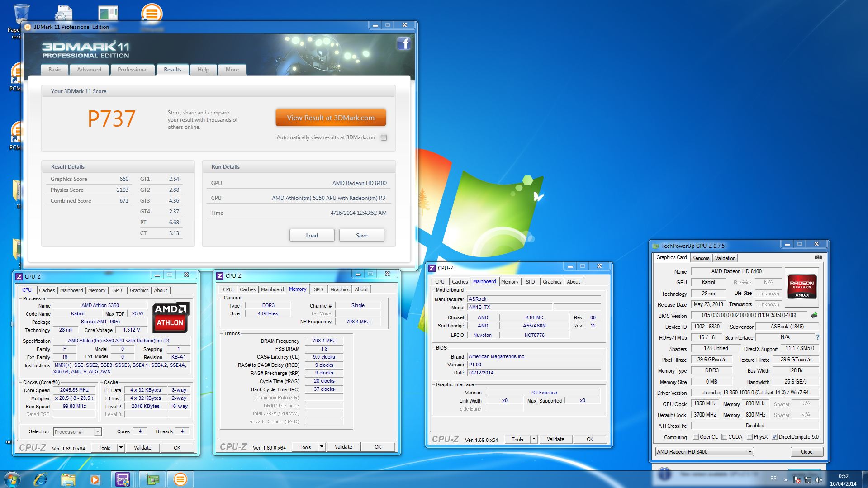Click the ES language indicator in taskbar
Screen dimensions: 868x488
click(773, 479)
